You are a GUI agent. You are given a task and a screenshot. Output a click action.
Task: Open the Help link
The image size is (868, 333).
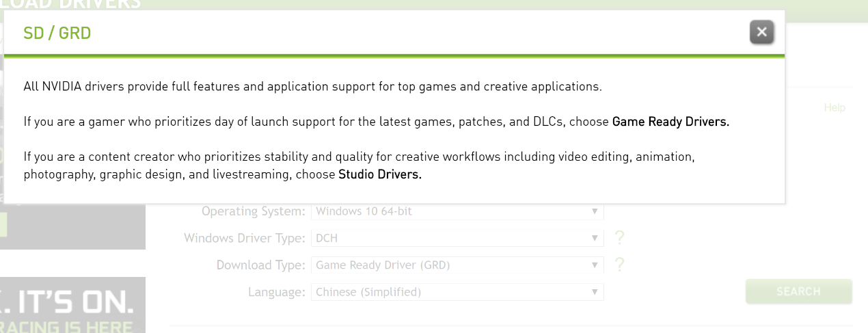[x=835, y=107]
